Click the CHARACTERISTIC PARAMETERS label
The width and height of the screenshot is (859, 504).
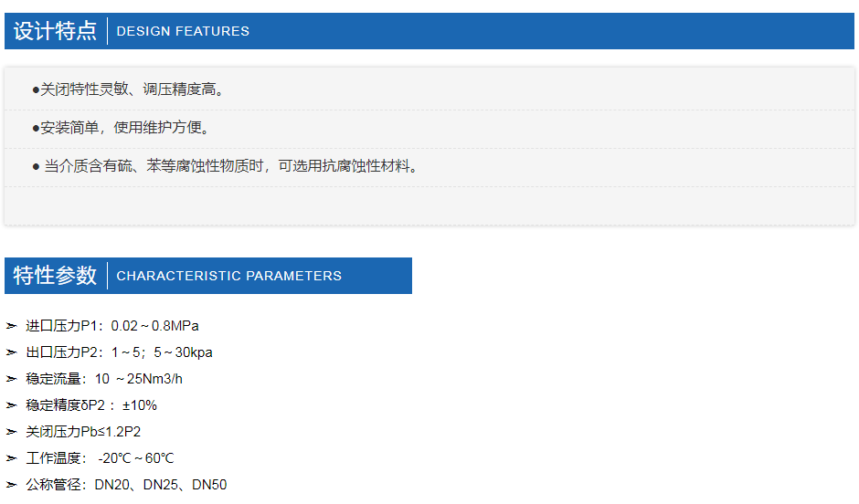click(x=229, y=276)
